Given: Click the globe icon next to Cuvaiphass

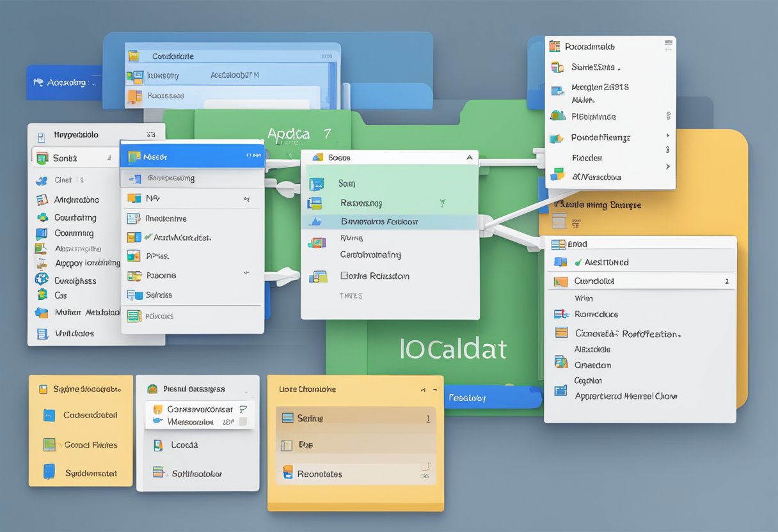Looking at the screenshot, I should pyautogui.click(x=42, y=279).
